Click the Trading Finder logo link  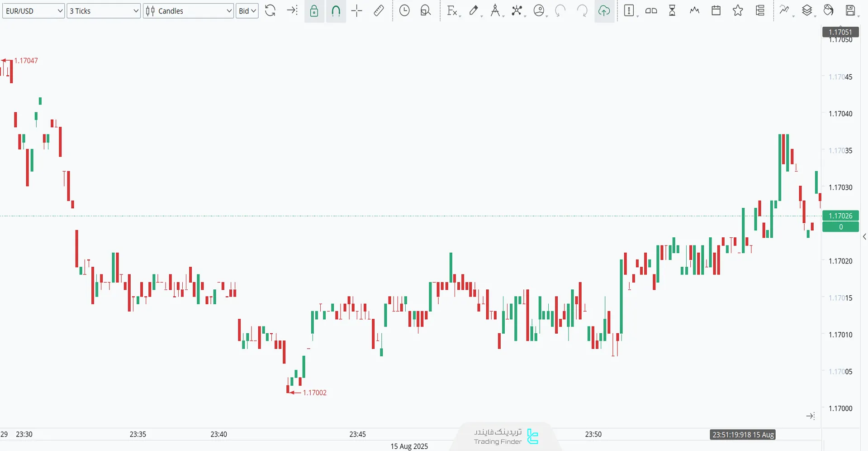(506, 437)
